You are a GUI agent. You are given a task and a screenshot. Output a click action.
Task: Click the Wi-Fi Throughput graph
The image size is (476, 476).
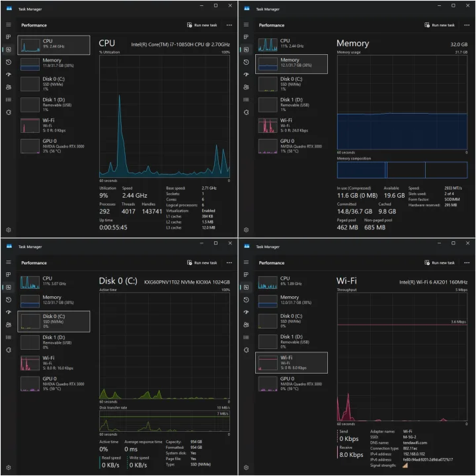point(402,357)
